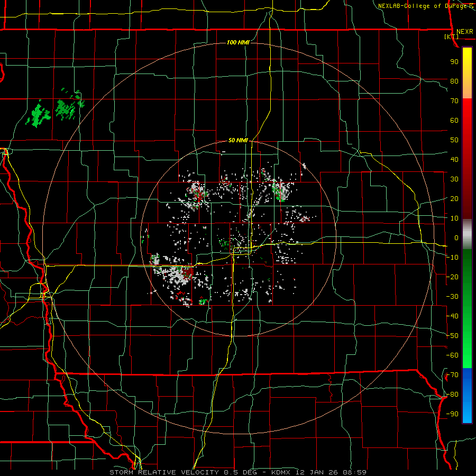The image size is (476, 476).
Task: Click the 70 value on the velocity scale
Action: coord(454,101)
